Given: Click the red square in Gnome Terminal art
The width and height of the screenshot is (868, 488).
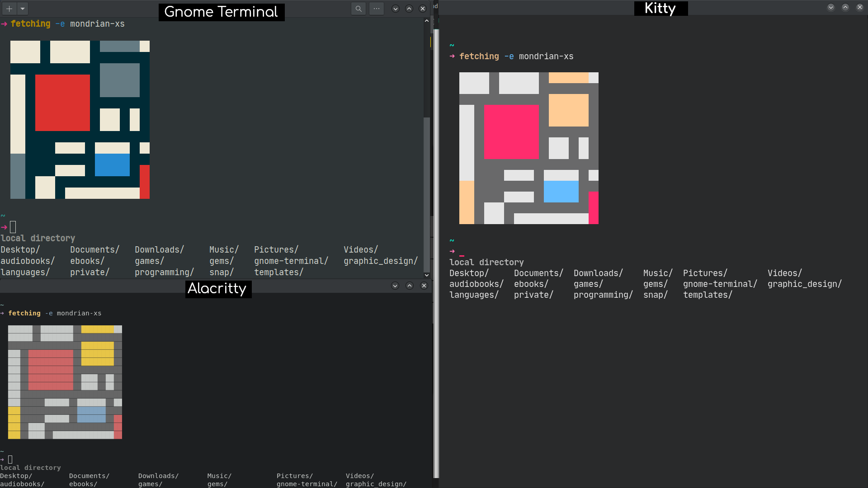Looking at the screenshot, I should (x=62, y=103).
